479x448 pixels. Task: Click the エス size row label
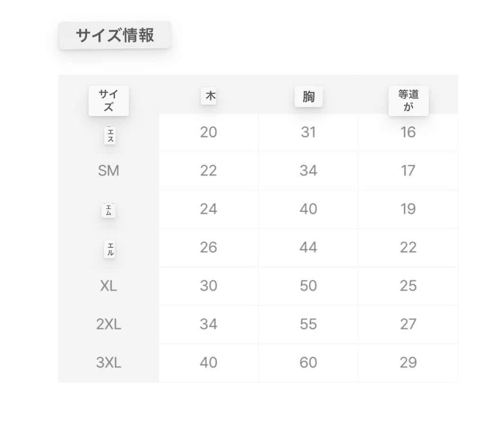pyautogui.click(x=110, y=135)
